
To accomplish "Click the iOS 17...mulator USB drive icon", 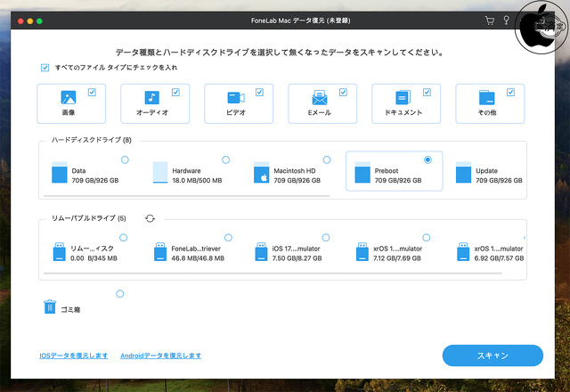I will coord(261,251).
